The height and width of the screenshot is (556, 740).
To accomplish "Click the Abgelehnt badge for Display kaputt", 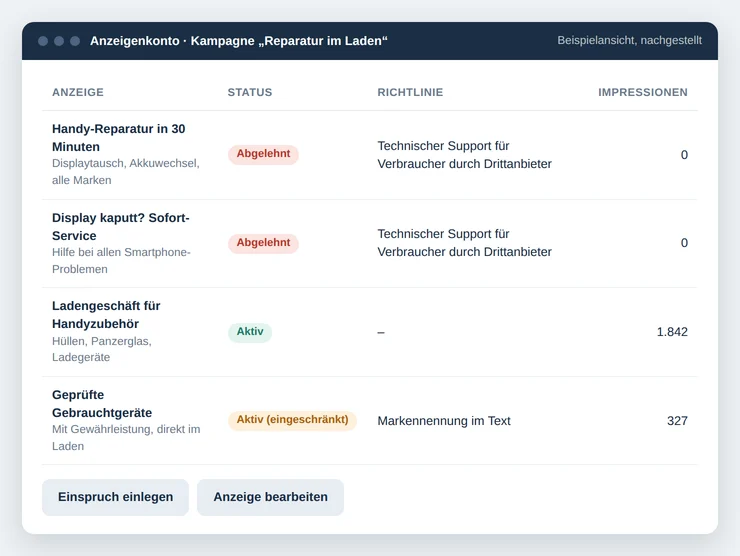I will 263,243.
